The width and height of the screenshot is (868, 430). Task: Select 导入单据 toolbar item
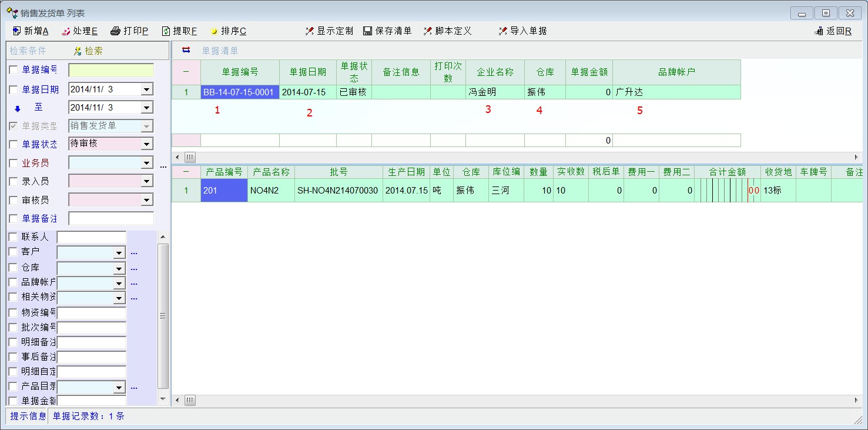[522, 31]
